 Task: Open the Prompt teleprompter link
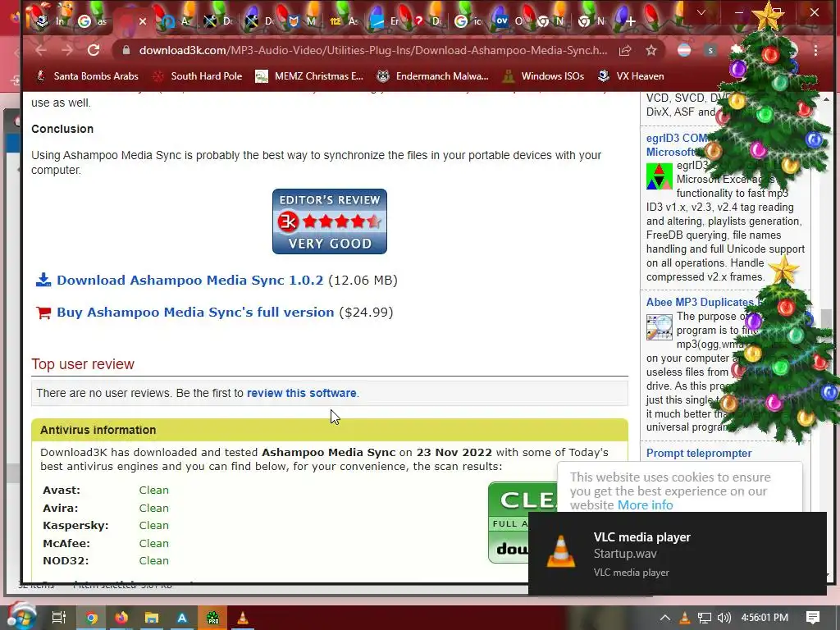click(x=699, y=453)
